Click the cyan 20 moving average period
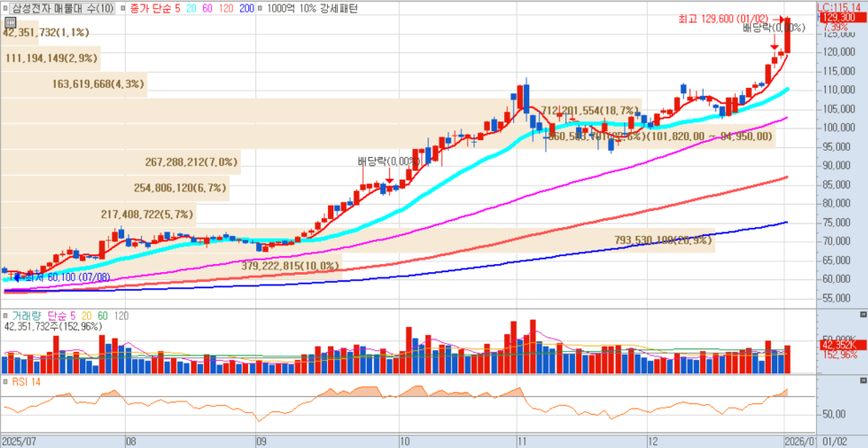 coord(190,9)
